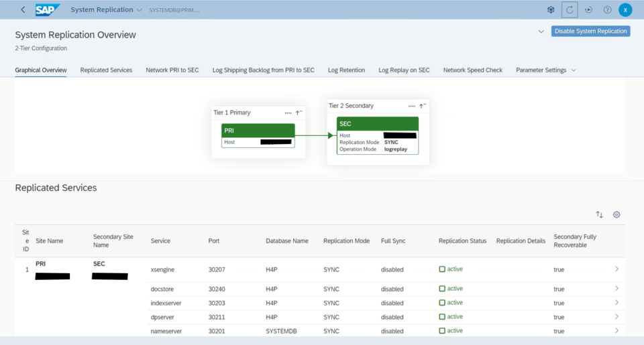Open details arrow for dpserver row

616,317
